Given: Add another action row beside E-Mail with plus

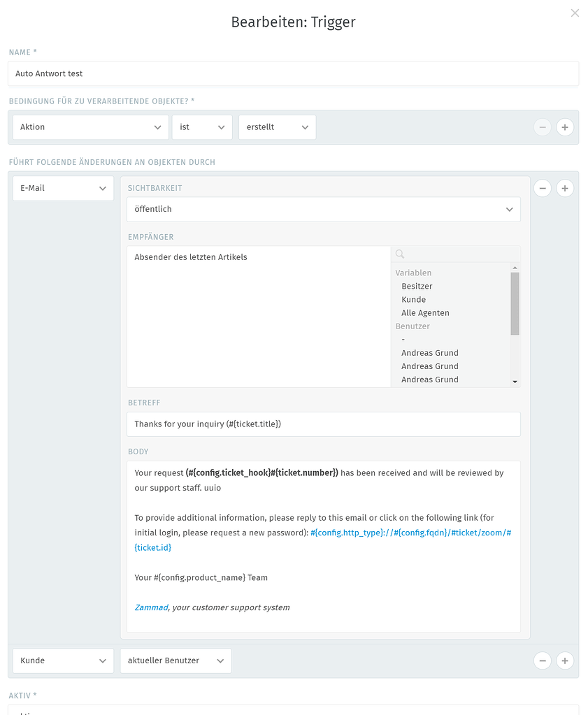Looking at the screenshot, I should 565,188.
